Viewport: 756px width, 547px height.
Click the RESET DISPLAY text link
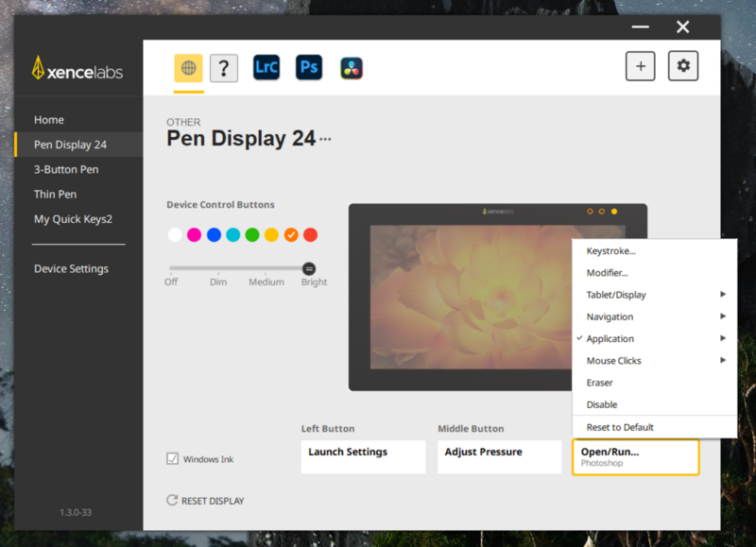(x=213, y=501)
